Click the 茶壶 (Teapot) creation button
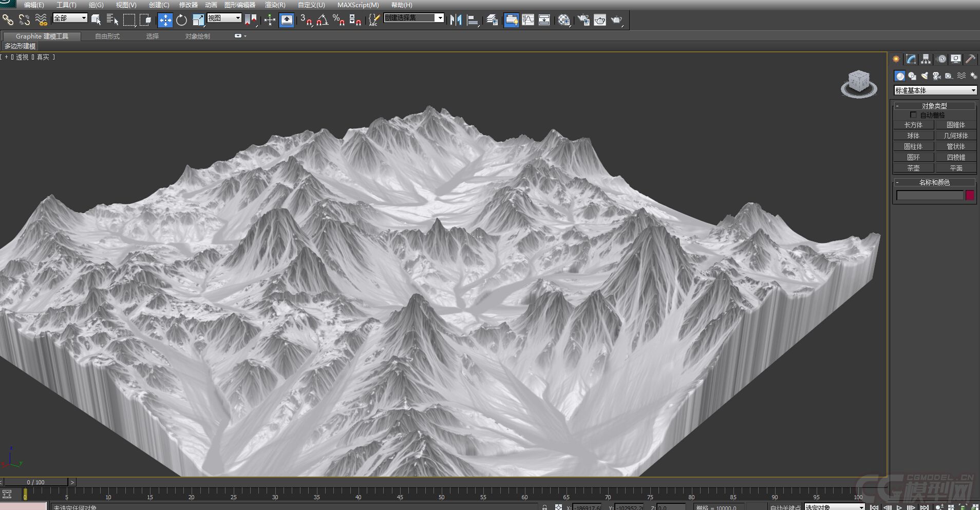The image size is (980, 510). (914, 168)
